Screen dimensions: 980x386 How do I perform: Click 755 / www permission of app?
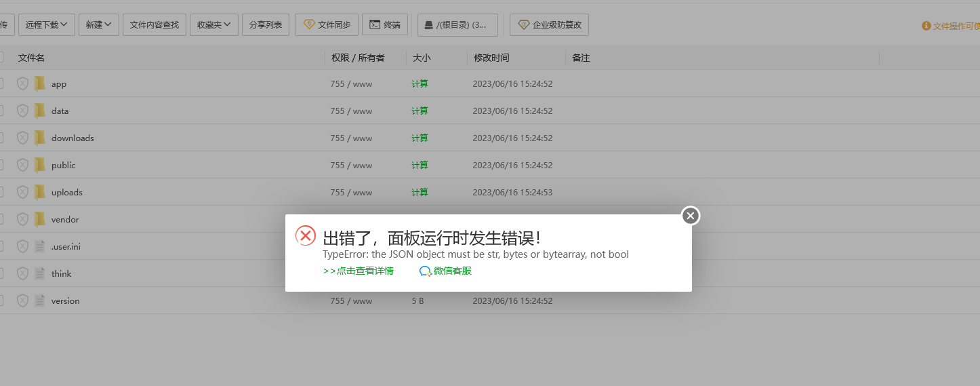point(351,84)
